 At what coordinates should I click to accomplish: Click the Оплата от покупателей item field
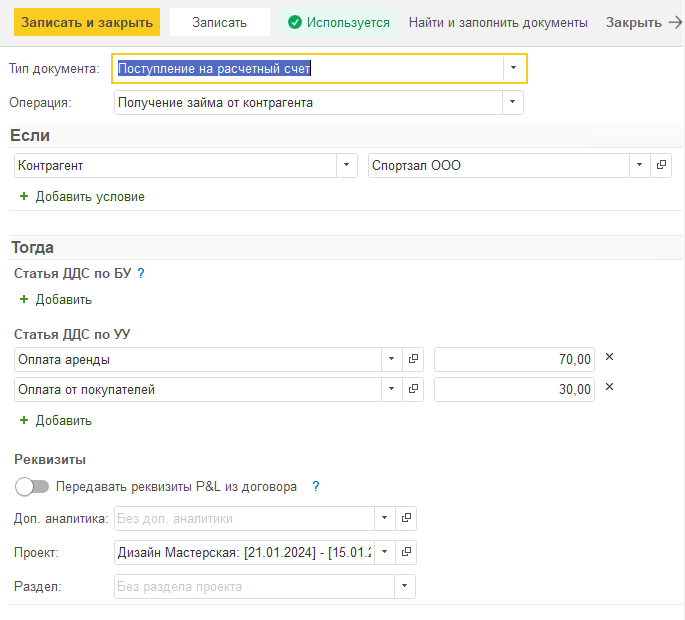tap(198, 389)
